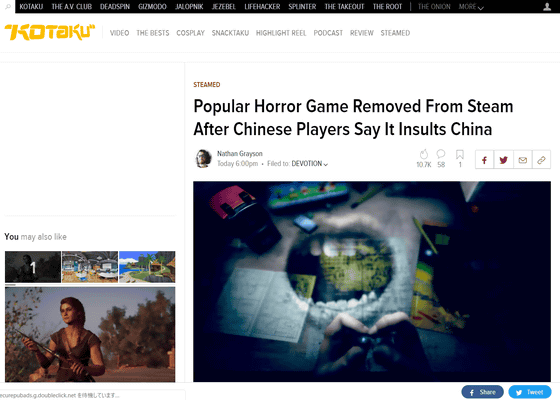This screenshot has width=560, height=400.
Task: Share the article via Twitter bird icon
Action: [504, 160]
